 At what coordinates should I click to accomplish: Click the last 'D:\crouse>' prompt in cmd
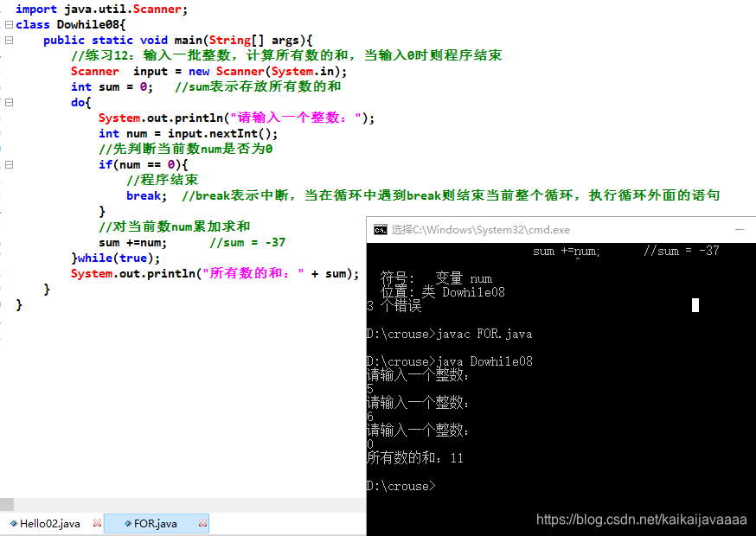click(x=401, y=486)
